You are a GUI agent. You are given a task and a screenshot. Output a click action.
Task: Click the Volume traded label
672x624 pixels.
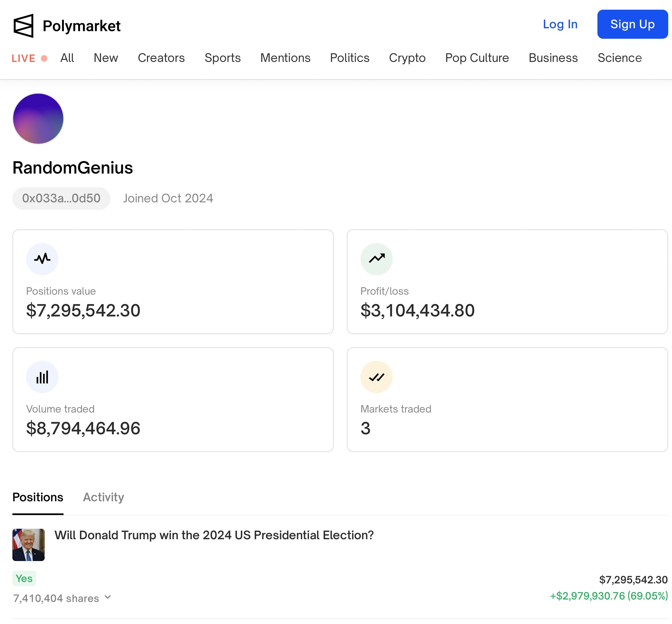(60, 409)
